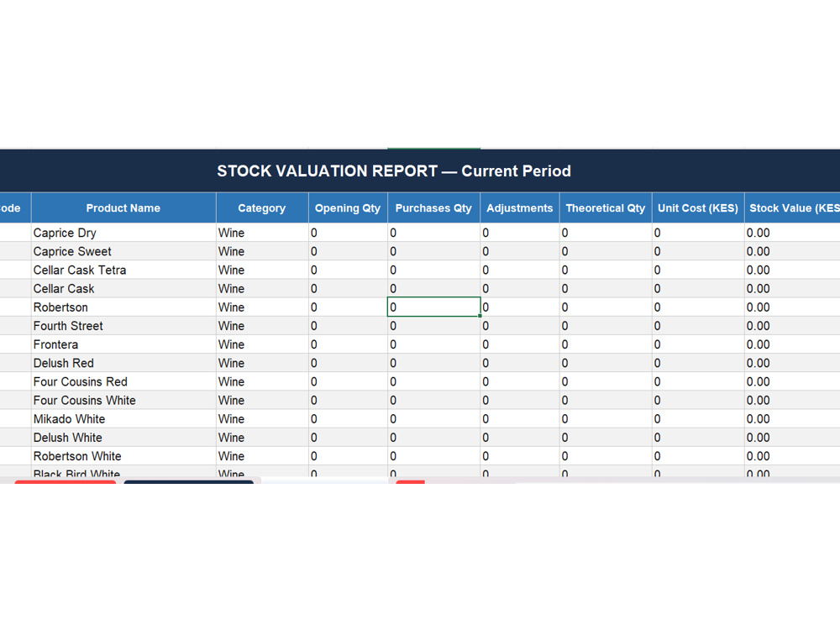The width and height of the screenshot is (840, 630).
Task: Click the Stock Value column header
Action: pos(792,207)
